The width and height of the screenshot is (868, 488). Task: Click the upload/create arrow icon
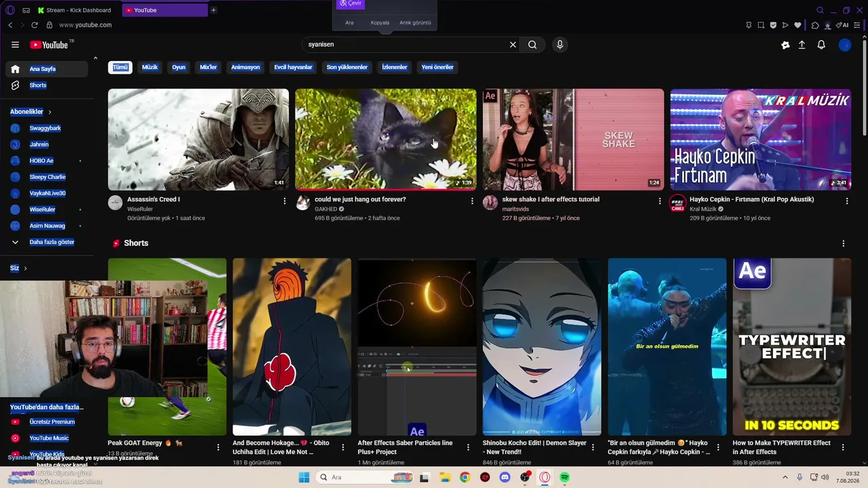pyautogui.click(x=802, y=45)
